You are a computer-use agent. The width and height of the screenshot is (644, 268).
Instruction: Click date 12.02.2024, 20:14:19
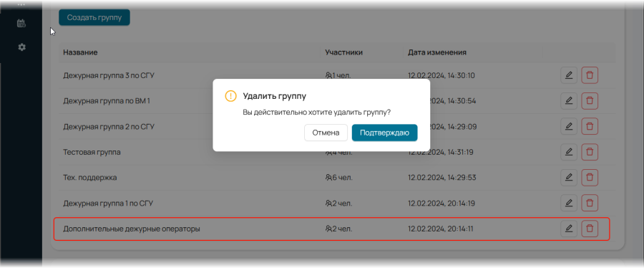(x=441, y=203)
